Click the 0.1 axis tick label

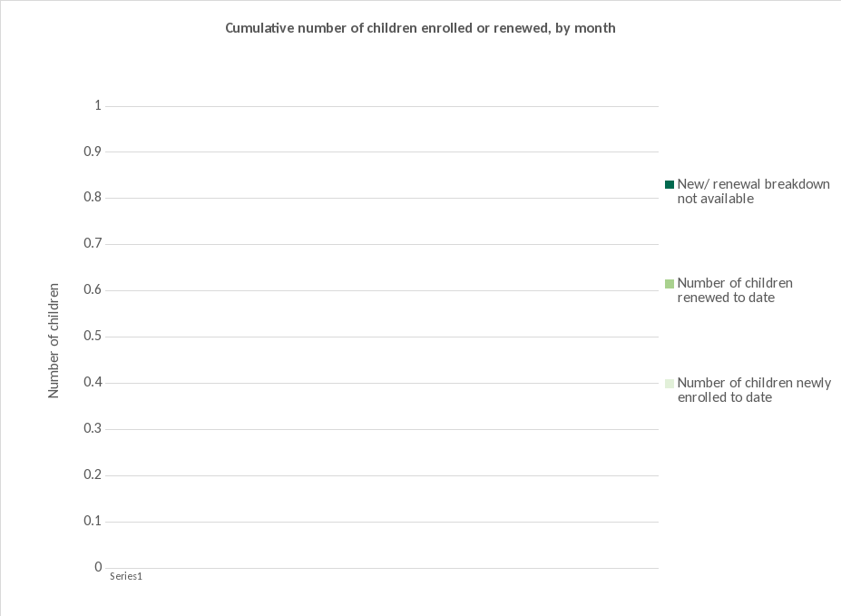[93, 522]
